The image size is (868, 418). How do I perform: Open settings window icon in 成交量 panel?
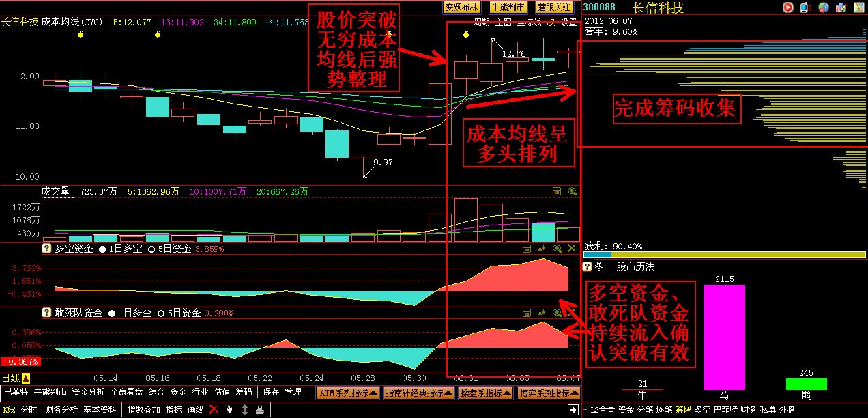(556, 192)
